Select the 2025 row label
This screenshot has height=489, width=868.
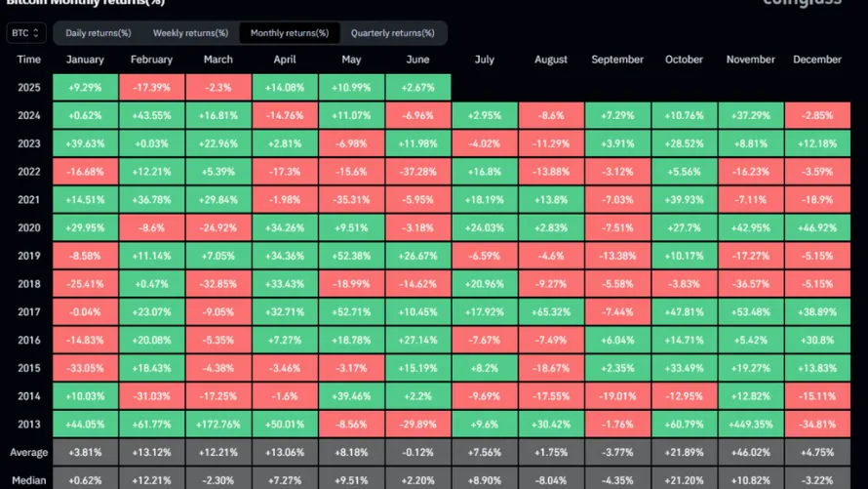29,88
